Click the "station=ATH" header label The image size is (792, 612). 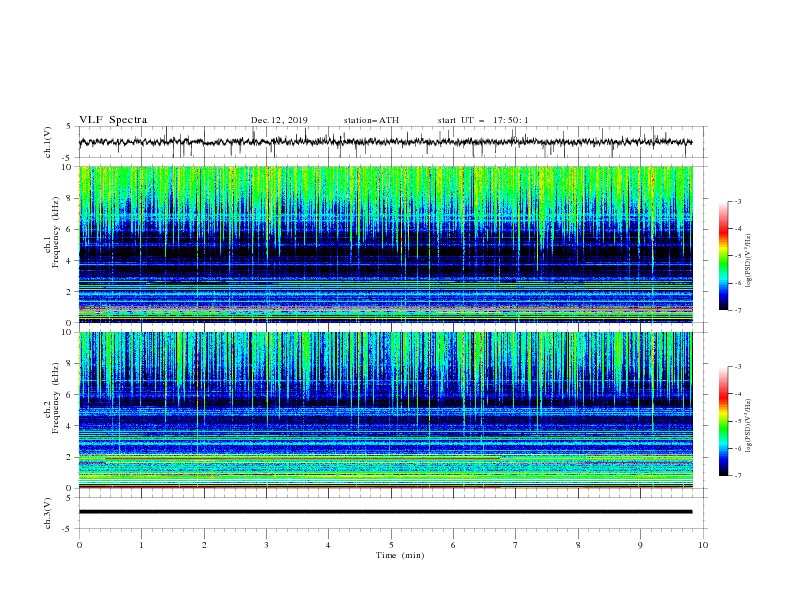click(371, 120)
